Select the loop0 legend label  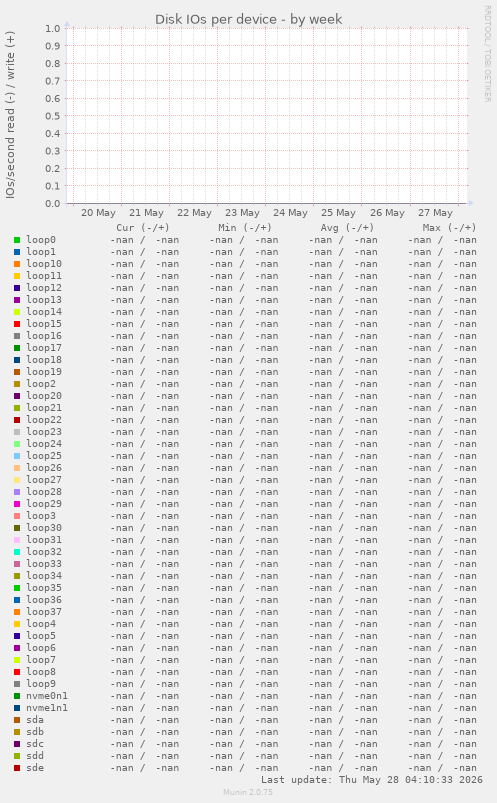41,240
